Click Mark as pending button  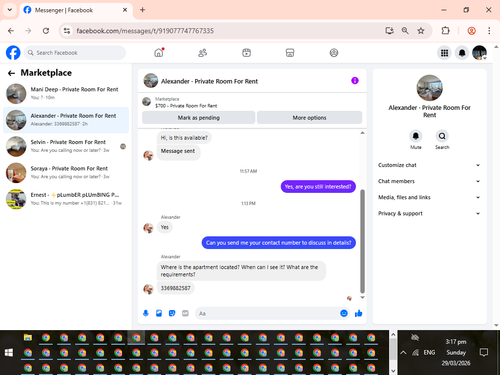(199, 118)
